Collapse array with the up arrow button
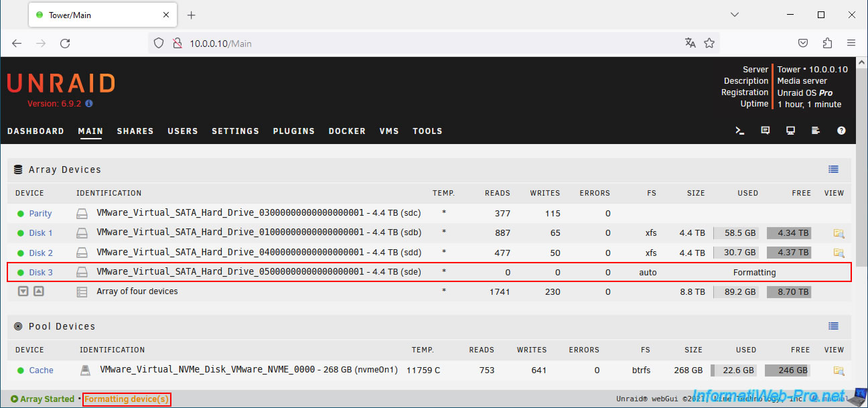The height and width of the screenshot is (408, 868). tap(39, 291)
